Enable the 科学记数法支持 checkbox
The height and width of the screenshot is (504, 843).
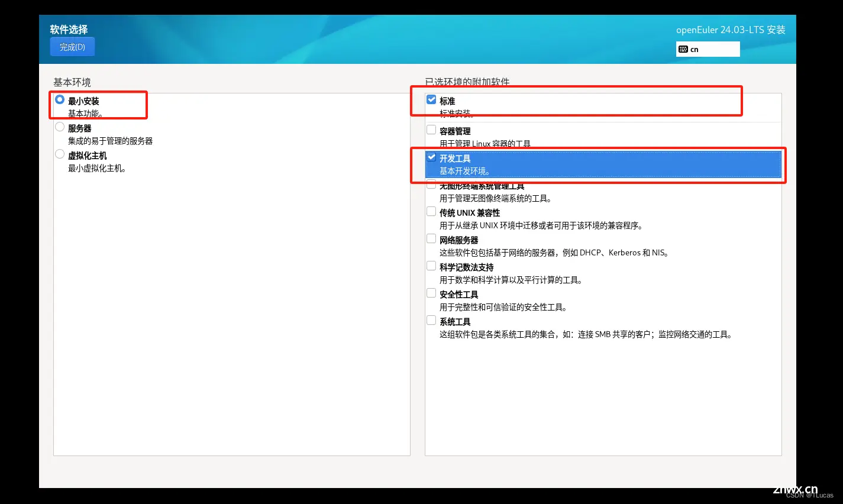click(431, 266)
